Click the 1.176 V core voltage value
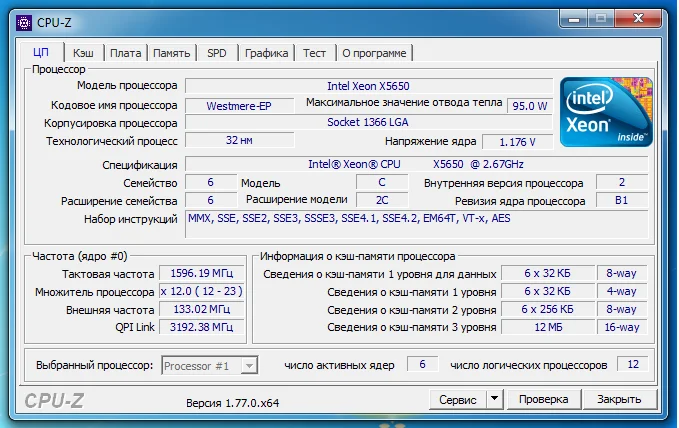This screenshot has width=679, height=428. [x=517, y=142]
